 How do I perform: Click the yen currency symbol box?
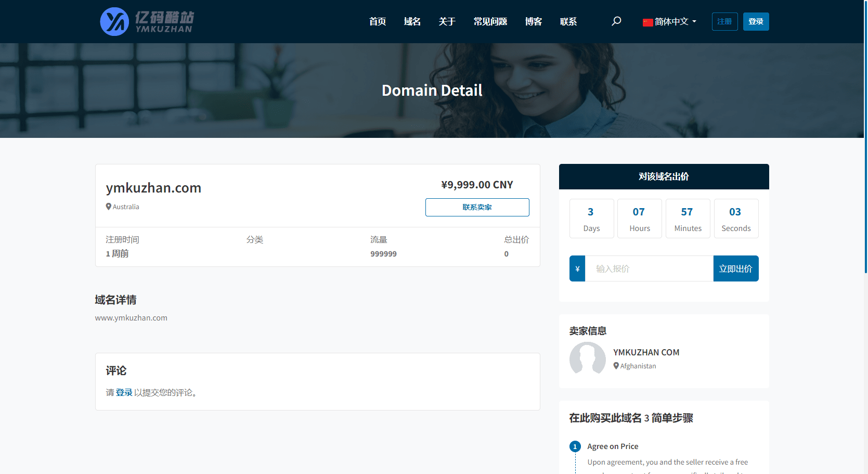click(x=577, y=268)
